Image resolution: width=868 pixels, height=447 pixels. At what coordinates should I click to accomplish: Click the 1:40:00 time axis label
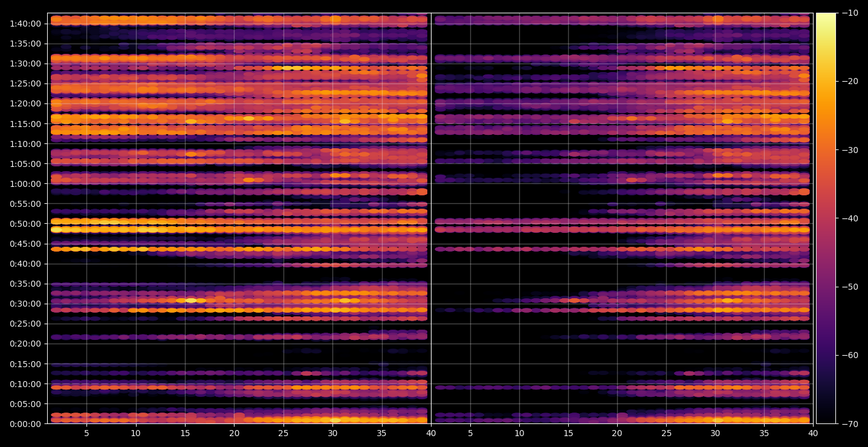pos(25,24)
